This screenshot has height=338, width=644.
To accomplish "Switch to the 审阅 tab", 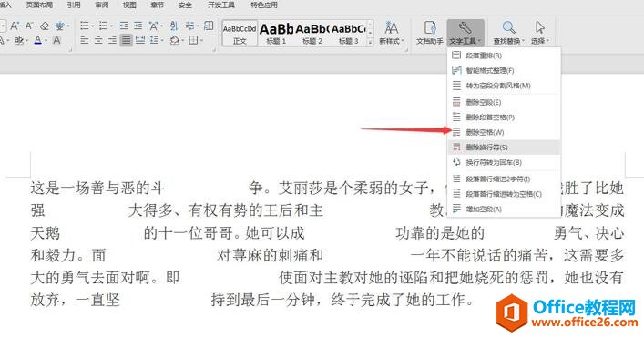I will point(102,5).
